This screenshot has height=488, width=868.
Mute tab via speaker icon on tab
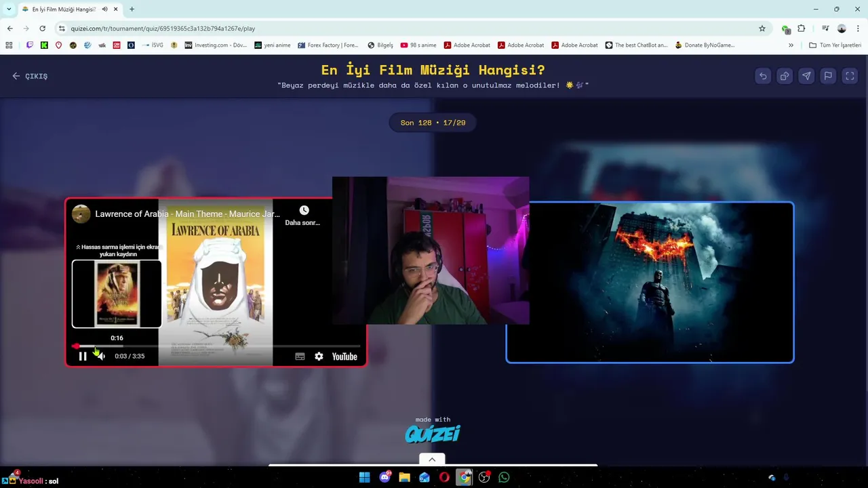point(105,9)
